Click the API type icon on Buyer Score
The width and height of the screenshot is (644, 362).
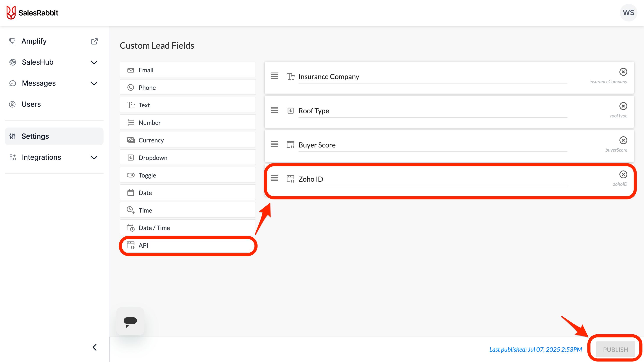[x=290, y=145]
